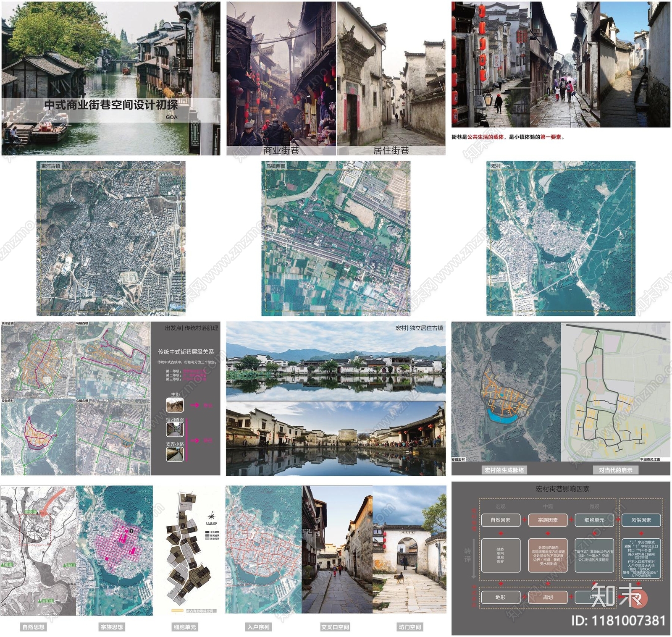Open the lower Hongcun pond panorama photo

pos(336,438)
